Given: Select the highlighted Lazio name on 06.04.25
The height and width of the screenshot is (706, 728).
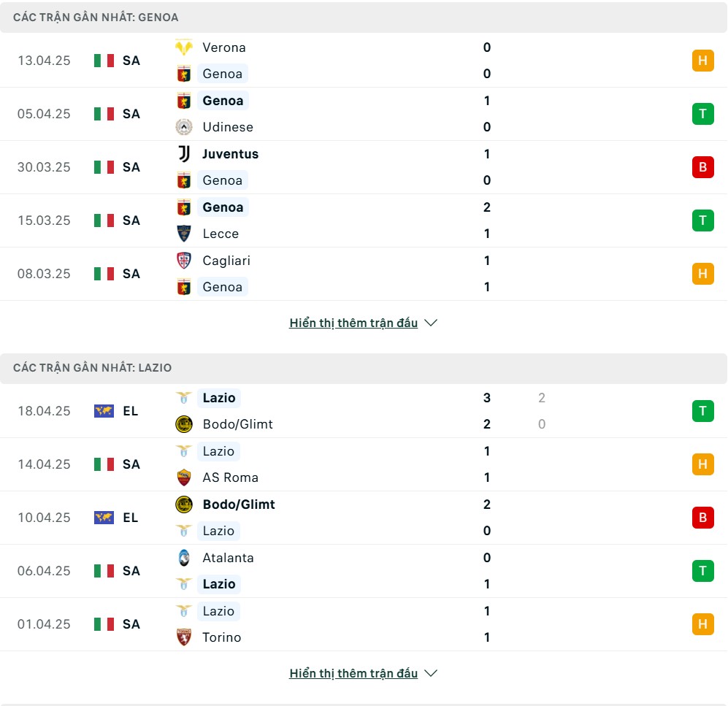Looking at the screenshot, I should pyautogui.click(x=219, y=584).
